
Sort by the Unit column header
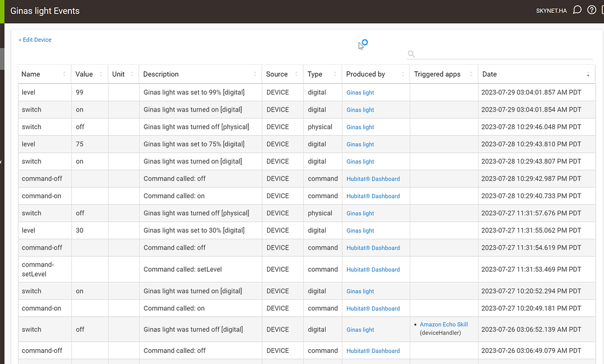(x=132, y=74)
